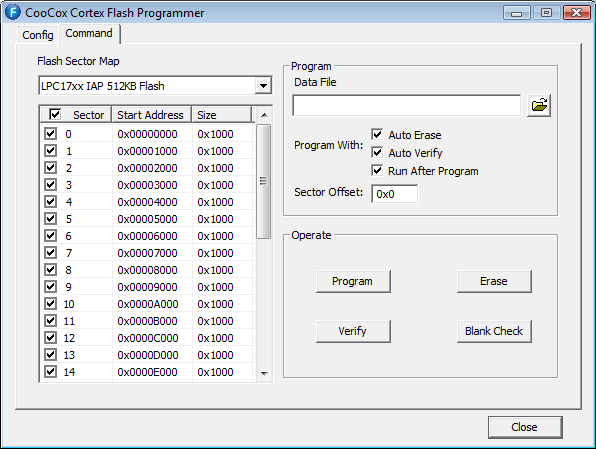Screen dimensions: 596x449
Task: Toggle sector 13 checkbox
Action: (x=50, y=355)
